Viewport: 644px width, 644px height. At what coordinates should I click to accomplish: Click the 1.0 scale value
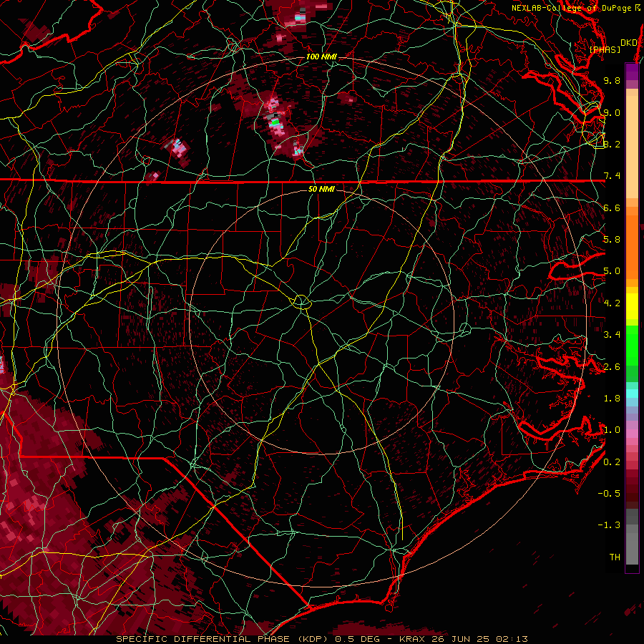coord(612,430)
